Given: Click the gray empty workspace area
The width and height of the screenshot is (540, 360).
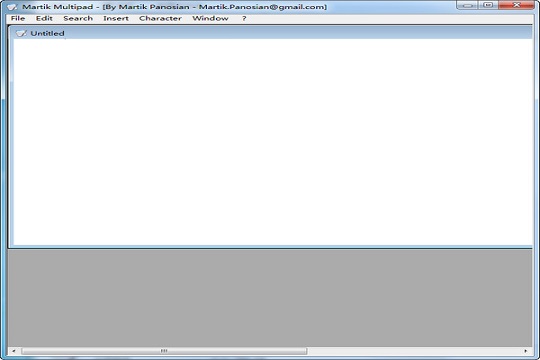Looking at the screenshot, I should pyautogui.click(x=270, y=298).
